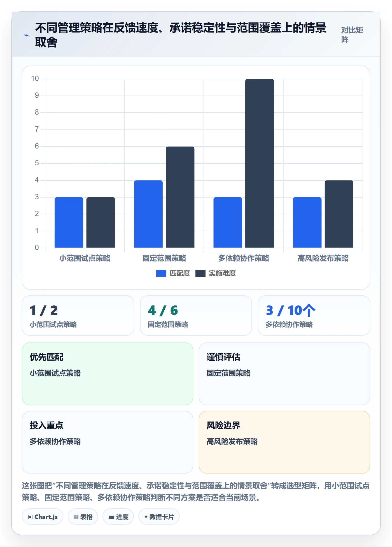
Task: Click the description paragraph starting 这张图把
Action: [196, 492]
